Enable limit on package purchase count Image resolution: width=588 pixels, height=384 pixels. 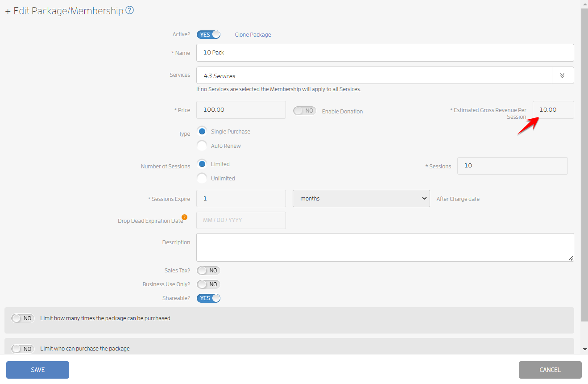click(x=23, y=318)
